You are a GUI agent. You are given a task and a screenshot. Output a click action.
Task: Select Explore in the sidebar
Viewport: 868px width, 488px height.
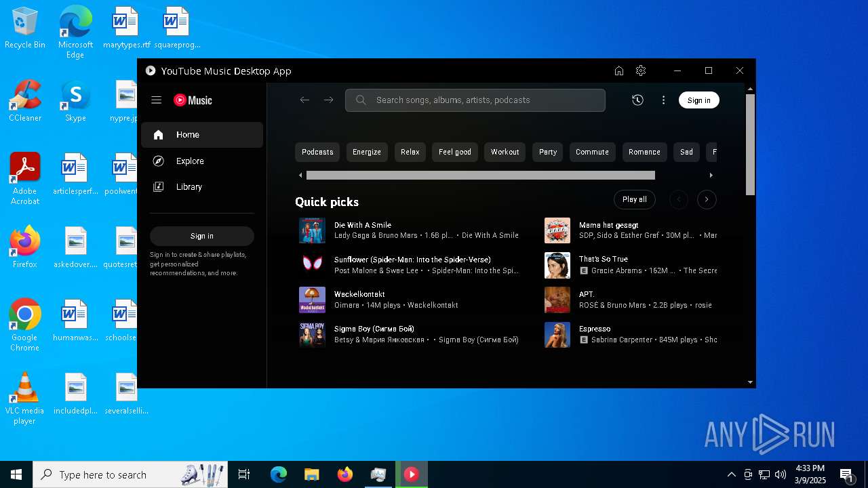coord(202,161)
